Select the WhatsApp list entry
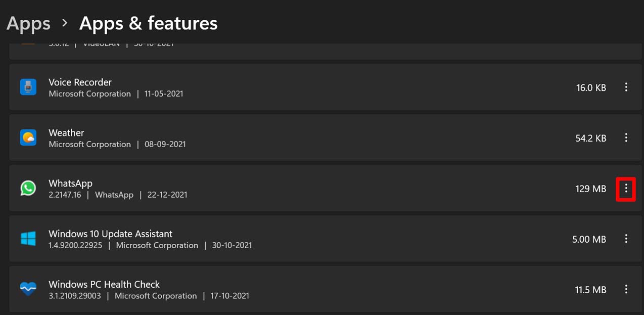The image size is (644, 315). coord(303,188)
